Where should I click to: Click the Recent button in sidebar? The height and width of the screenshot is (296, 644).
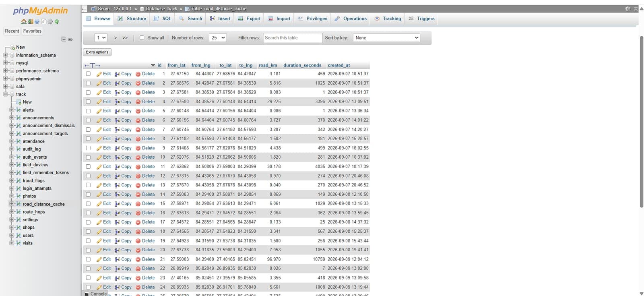pyautogui.click(x=12, y=31)
